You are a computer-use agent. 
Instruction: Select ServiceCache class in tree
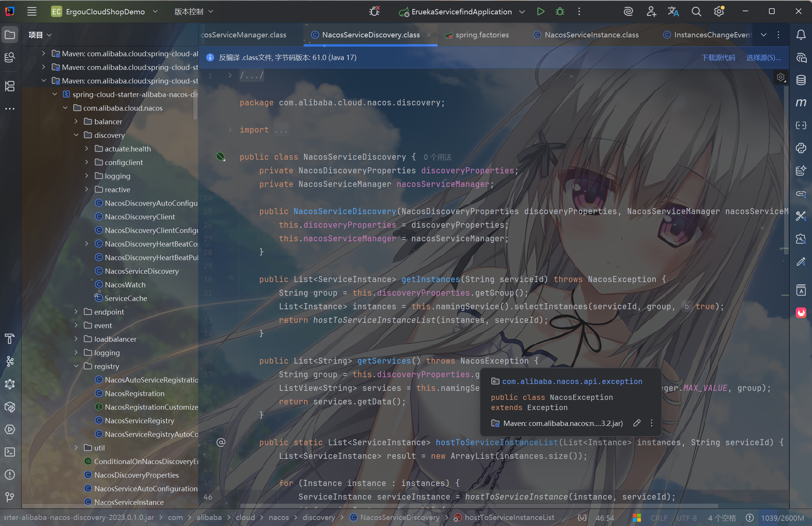(126, 298)
